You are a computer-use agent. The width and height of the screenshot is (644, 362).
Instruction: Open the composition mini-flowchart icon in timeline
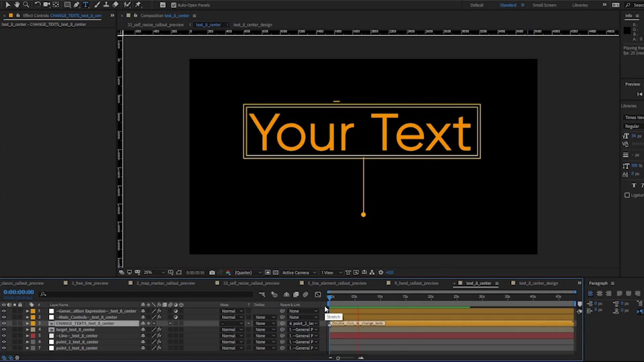coord(262,294)
